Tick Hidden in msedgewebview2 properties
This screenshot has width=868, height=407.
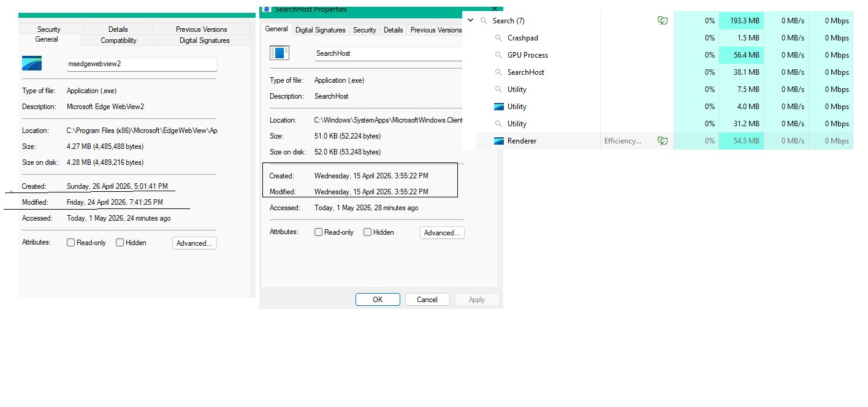120,243
